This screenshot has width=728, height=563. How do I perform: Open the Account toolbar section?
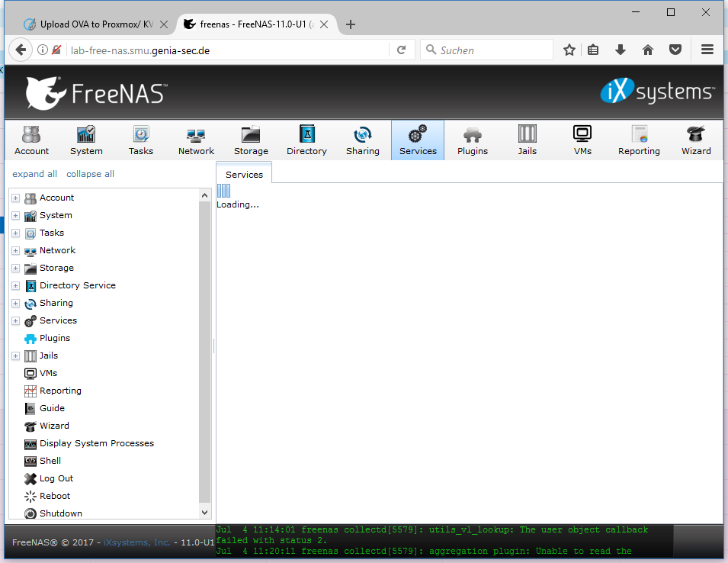pyautogui.click(x=31, y=140)
